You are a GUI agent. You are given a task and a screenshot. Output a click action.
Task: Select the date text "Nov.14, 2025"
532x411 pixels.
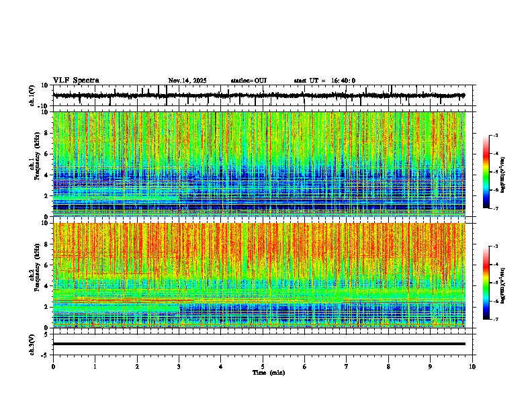[187, 81]
